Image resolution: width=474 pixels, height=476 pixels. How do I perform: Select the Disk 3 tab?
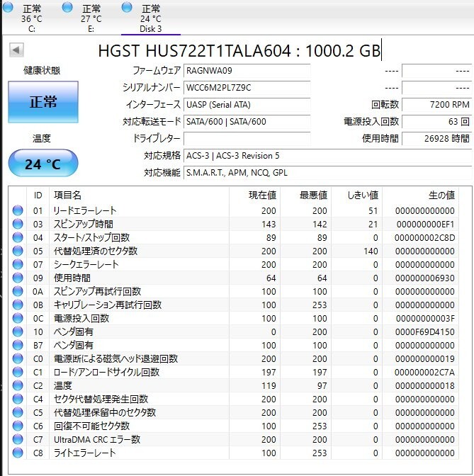click(x=151, y=18)
